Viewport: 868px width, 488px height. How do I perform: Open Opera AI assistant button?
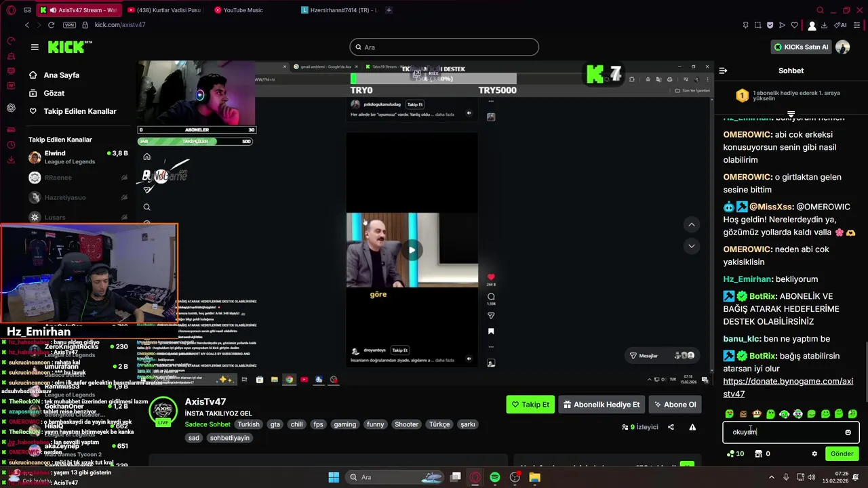tap(840, 25)
